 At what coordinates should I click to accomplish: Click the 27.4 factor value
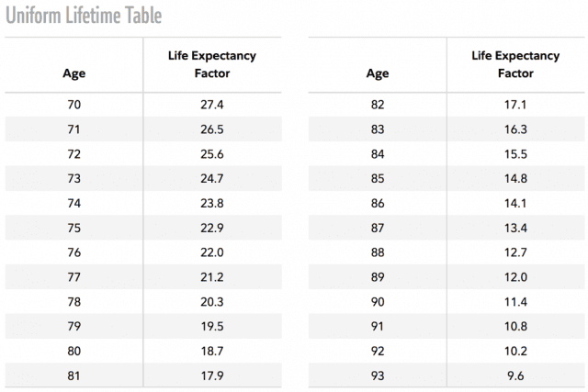point(212,105)
